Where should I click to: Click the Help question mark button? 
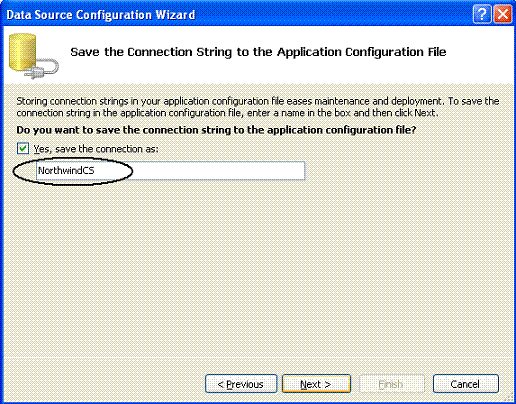tap(482, 14)
